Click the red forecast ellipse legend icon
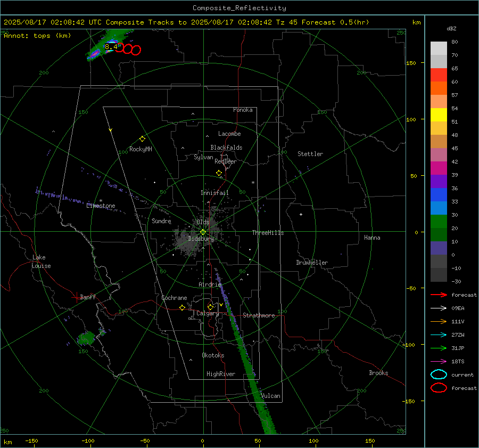This screenshot has width=479, height=448. (x=439, y=388)
